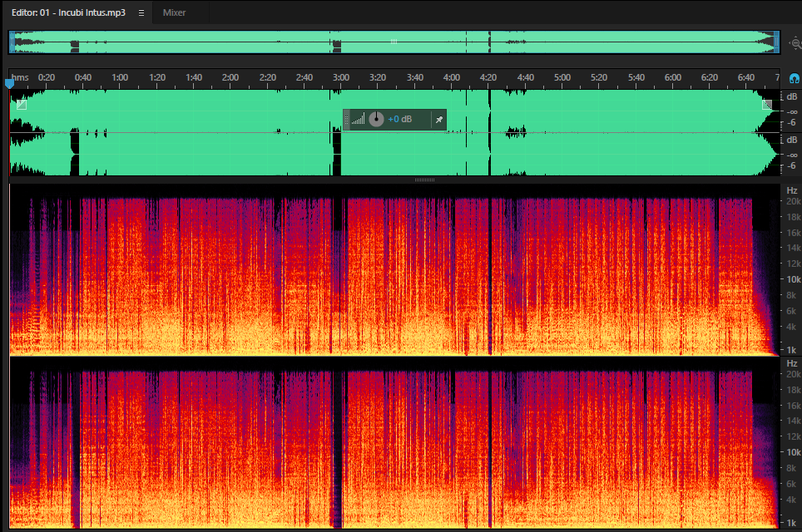This screenshot has width=802, height=532.
Task: Click 4:40 on the time ruler
Action: point(525,77)
